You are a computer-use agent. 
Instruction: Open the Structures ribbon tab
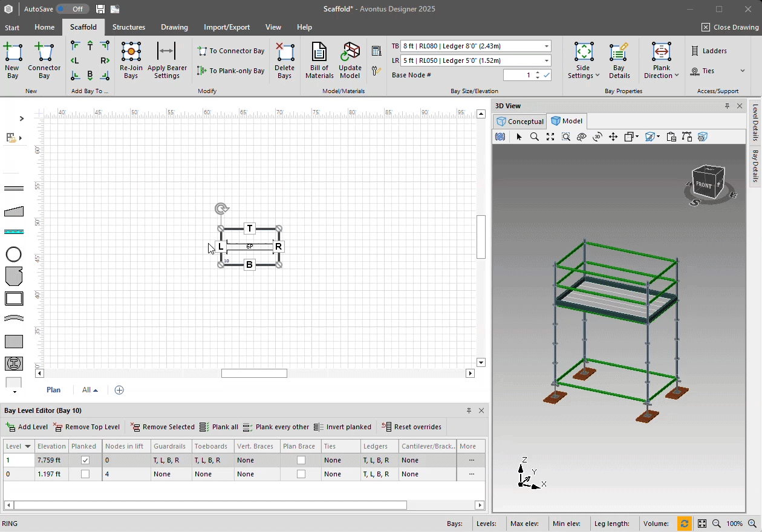tap(129, 27)
